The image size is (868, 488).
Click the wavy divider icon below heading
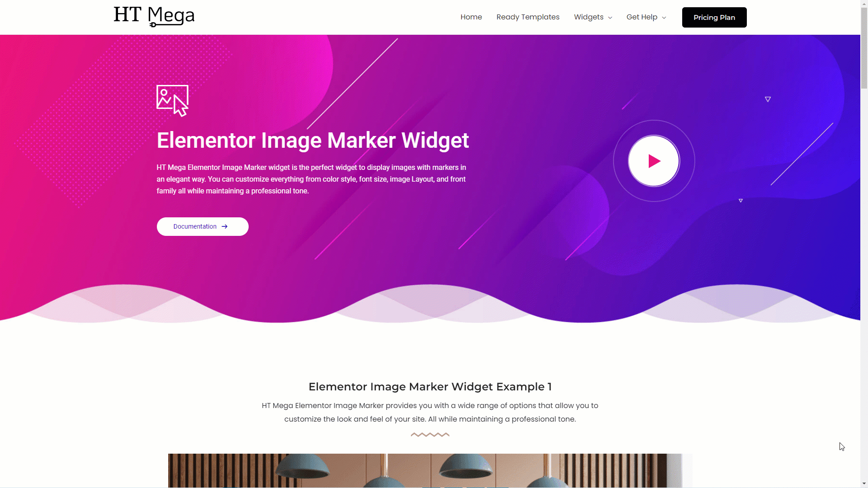tap(430, 434)
